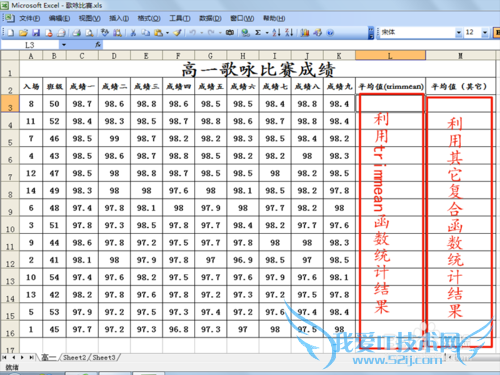500x375 pixels.
Task: Switch to the Sheet3 tab
Action: (104, 358)
